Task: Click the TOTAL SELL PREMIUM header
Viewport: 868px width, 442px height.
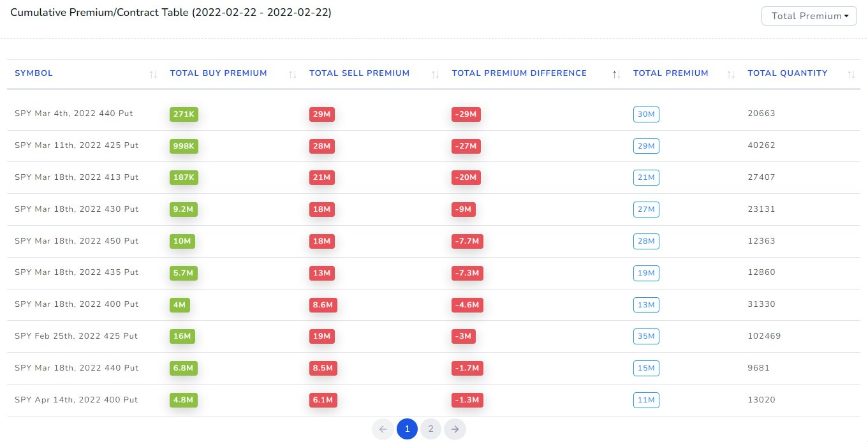Action: 359,73
